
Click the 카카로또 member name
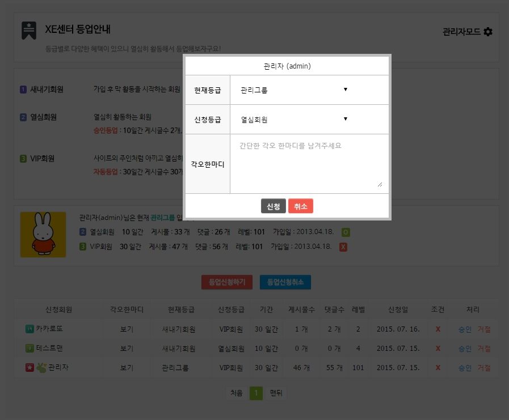[49, 329]
